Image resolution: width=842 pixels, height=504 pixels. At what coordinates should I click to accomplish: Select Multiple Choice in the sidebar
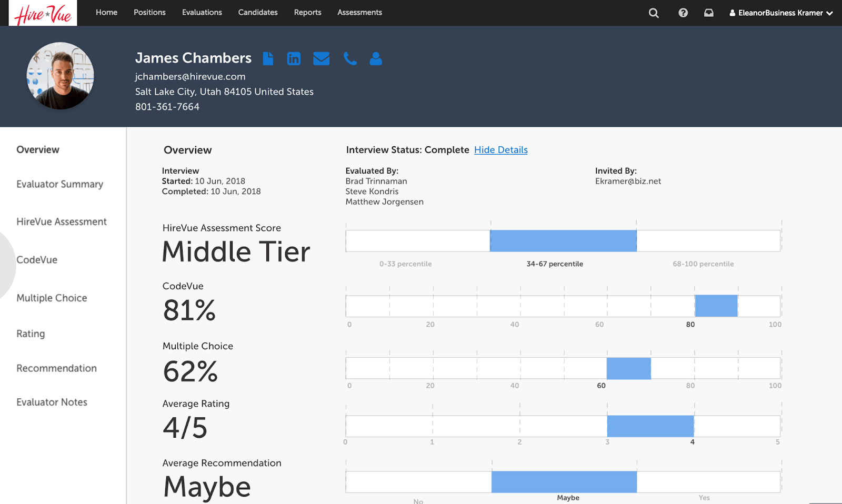tap(52, 298)
